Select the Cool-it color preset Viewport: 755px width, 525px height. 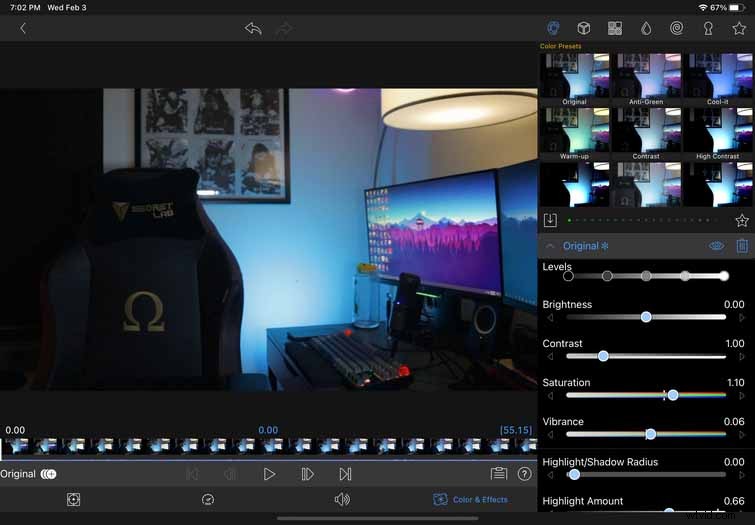(x=717, y=79)
